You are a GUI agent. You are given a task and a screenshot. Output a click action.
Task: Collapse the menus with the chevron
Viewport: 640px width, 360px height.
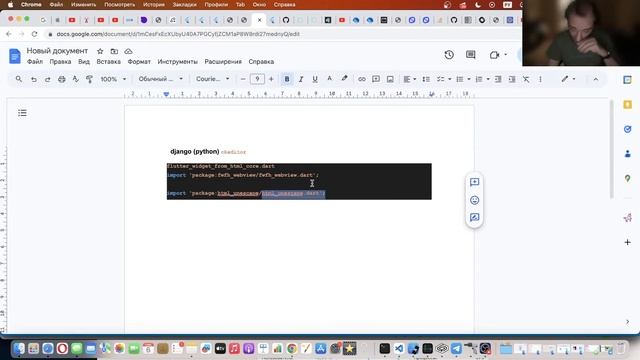tap(596, 79)
